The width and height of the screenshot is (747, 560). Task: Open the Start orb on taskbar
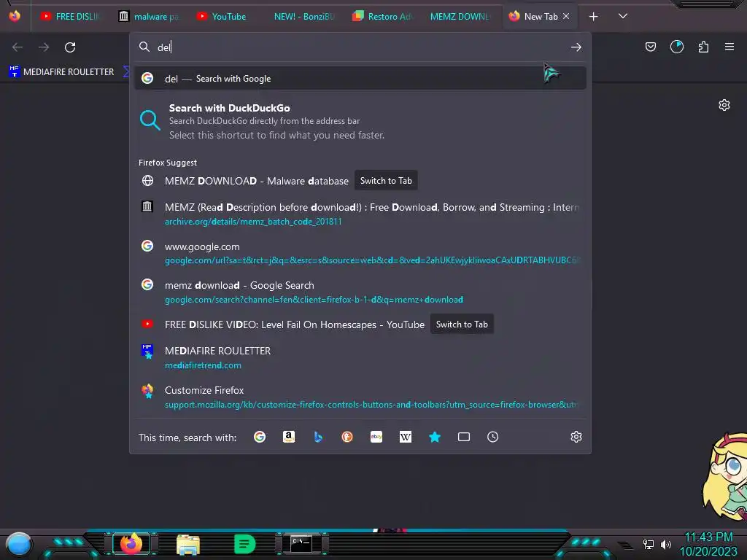19,544
